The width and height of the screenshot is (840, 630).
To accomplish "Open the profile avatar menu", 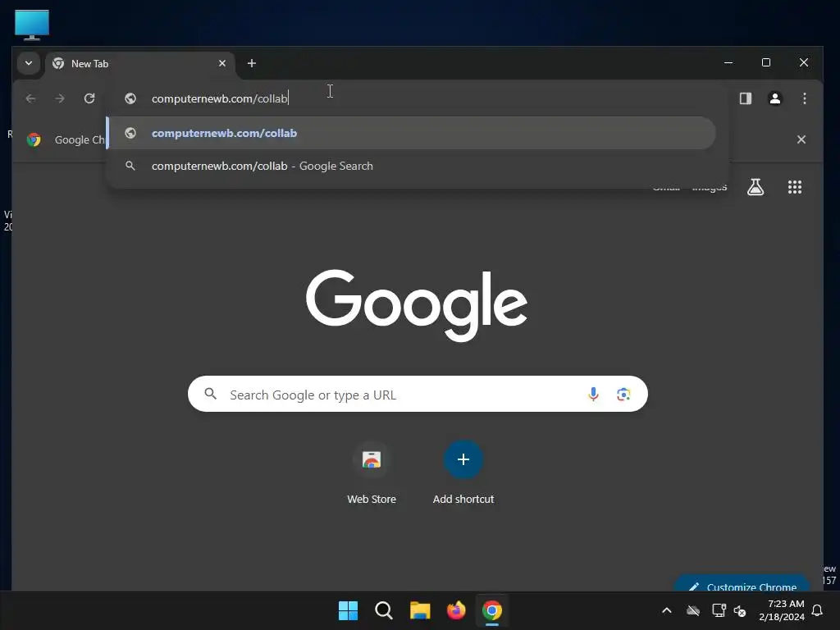I will tap(774, 98).
